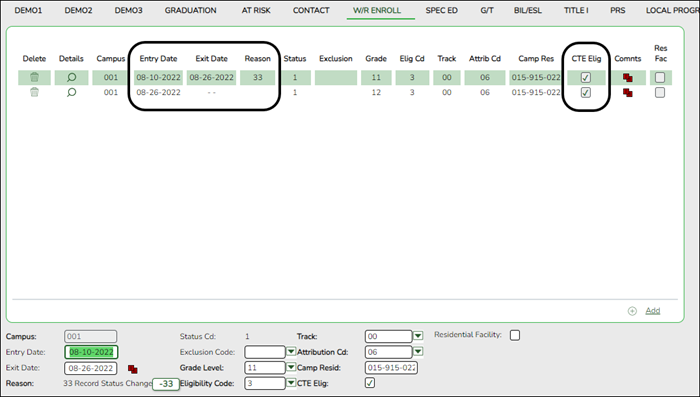
Task: Click the Attrib Cd column header
Action: [x=485, y=59]
